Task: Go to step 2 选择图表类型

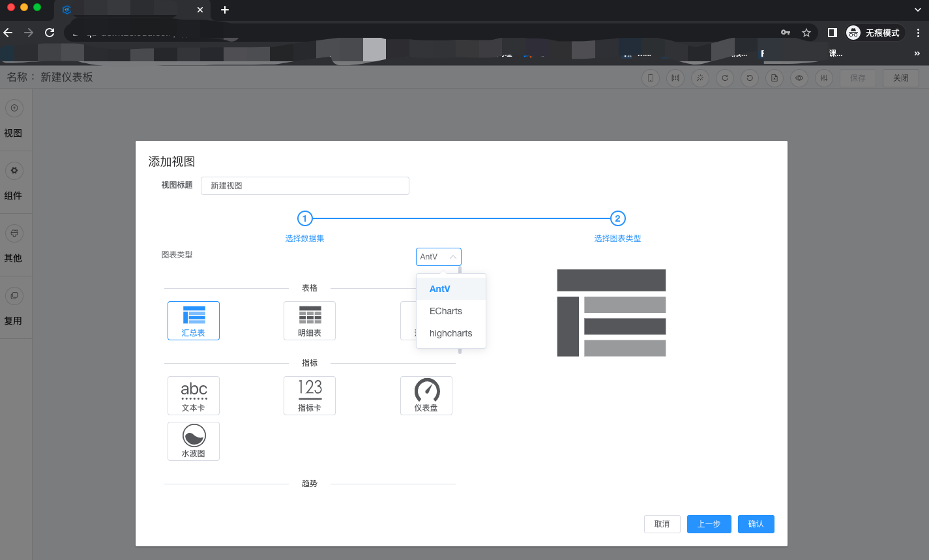Action: tap(617, 226)
